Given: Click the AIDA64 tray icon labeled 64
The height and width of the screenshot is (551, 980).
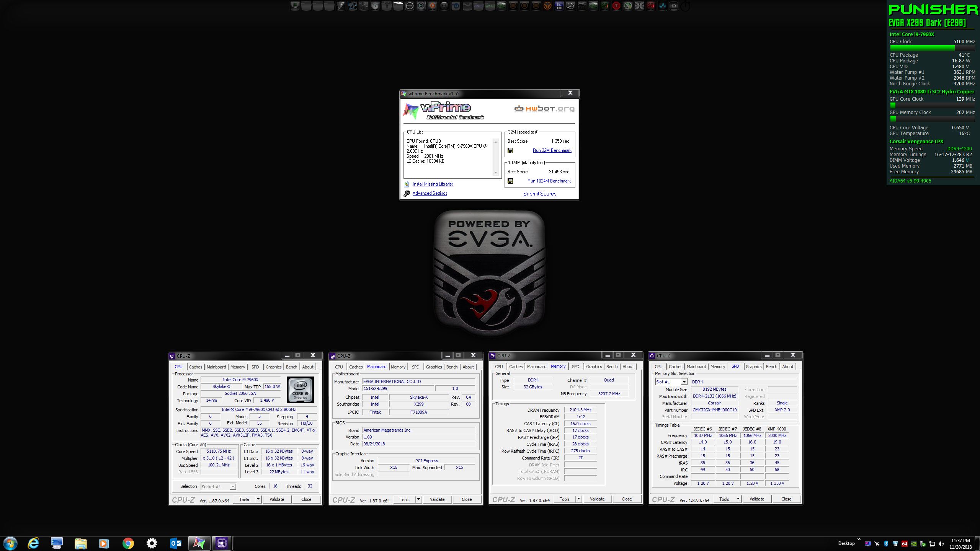Looking at the screenshot, I should click(904, 544).
